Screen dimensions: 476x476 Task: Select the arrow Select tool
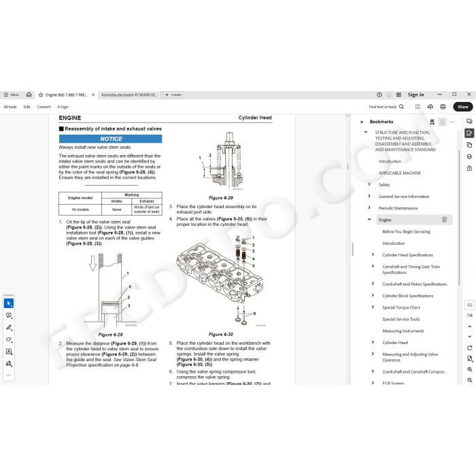click(x=9, y=303)
